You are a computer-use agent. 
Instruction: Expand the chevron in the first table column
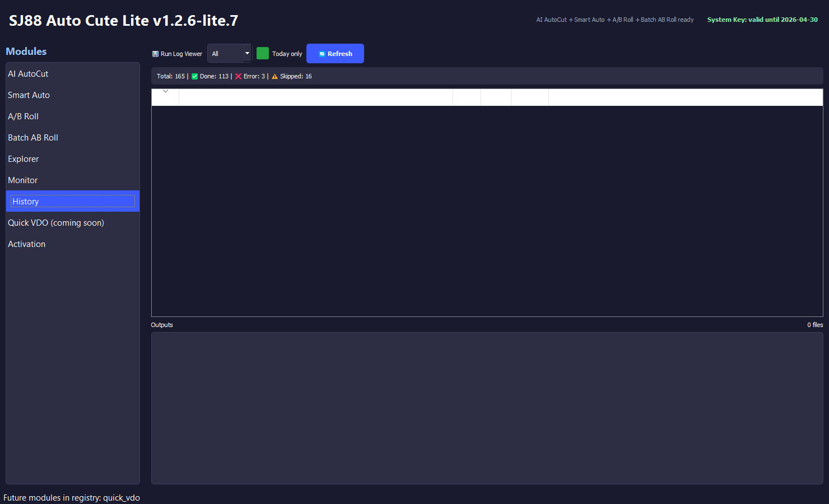pos(165,90)
